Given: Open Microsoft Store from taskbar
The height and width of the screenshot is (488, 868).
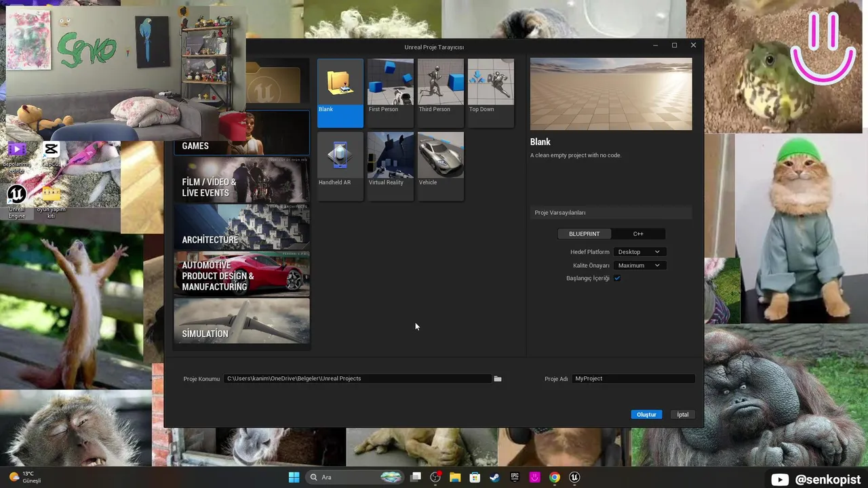Looking at the screenshot, I should pyautogui.click(x=475, y=477).
